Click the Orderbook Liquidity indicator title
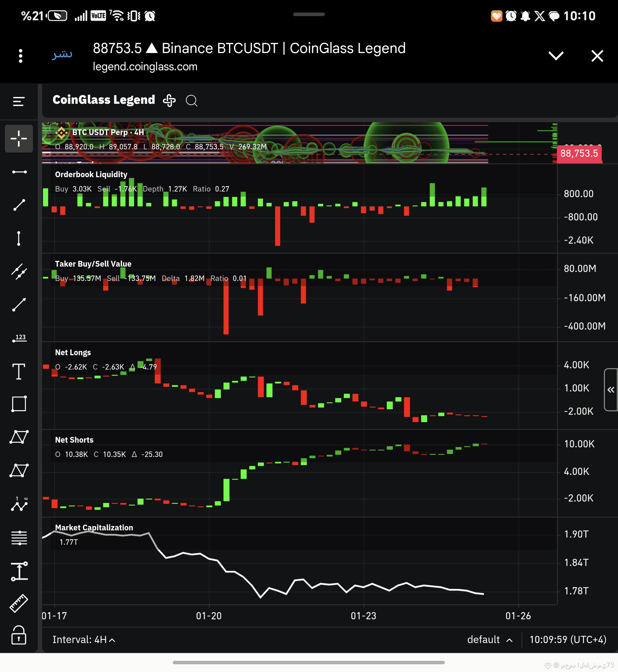 point(91,175)
